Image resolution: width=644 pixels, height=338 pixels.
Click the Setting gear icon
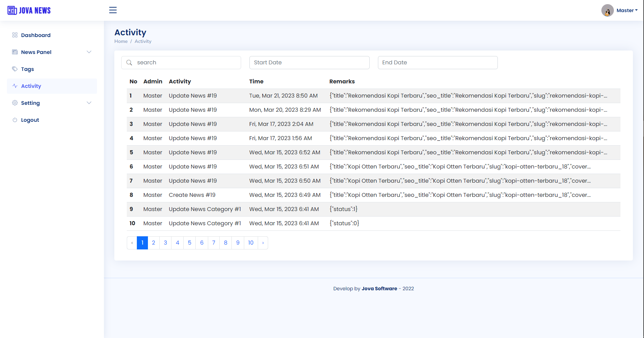[15, 103]
